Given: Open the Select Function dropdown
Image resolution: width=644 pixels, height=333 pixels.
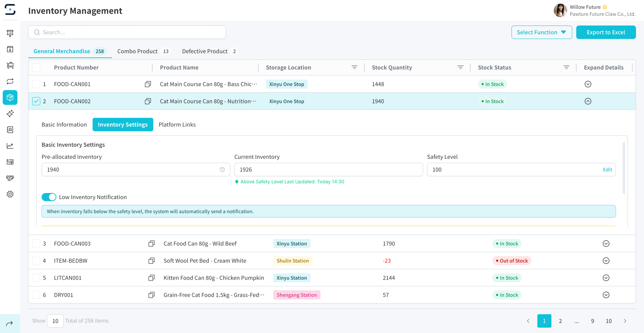Looking at the screenshot, I should 541,32.
